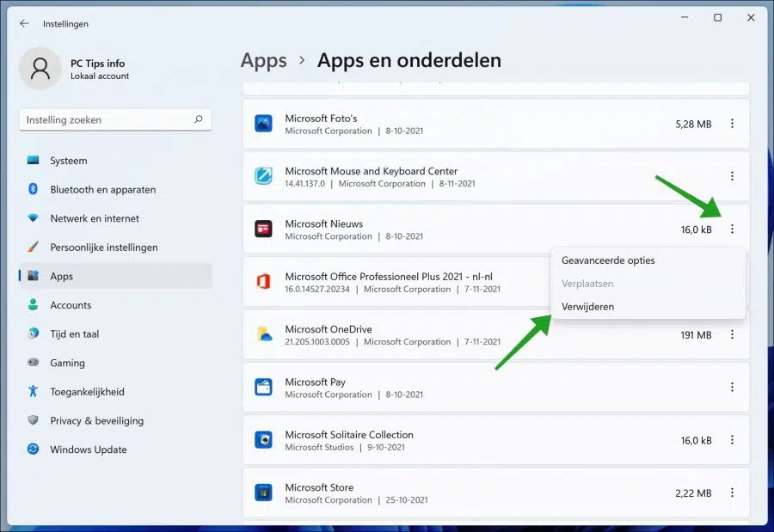Choose Geavanceerde opties in the context menu

coord(648,260)
